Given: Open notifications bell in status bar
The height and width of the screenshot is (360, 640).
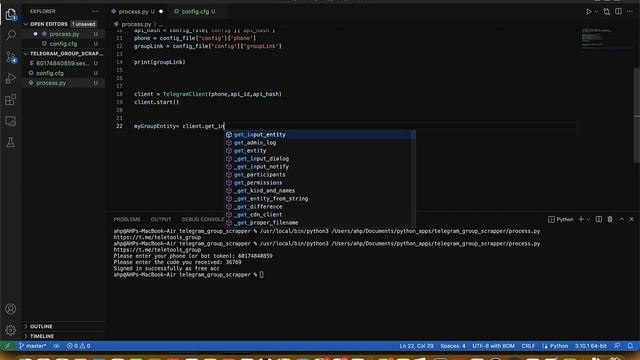Looking at the screenshot, I should tap(630, 346).
